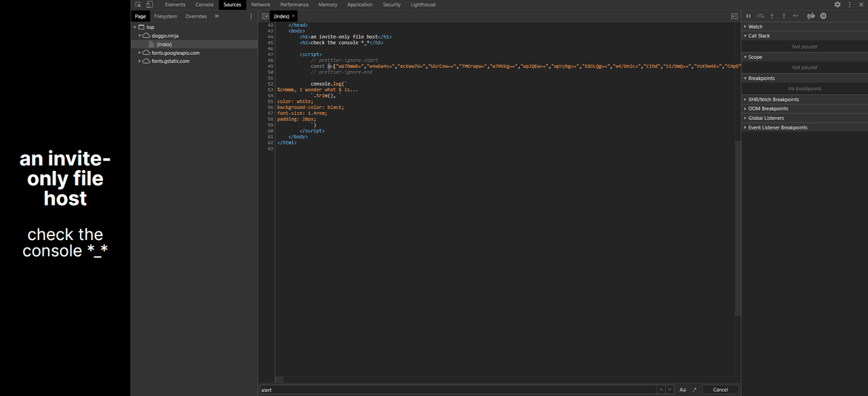Click the step icon
The height and width of the screenshot is (396, 868).
point(795,16)
